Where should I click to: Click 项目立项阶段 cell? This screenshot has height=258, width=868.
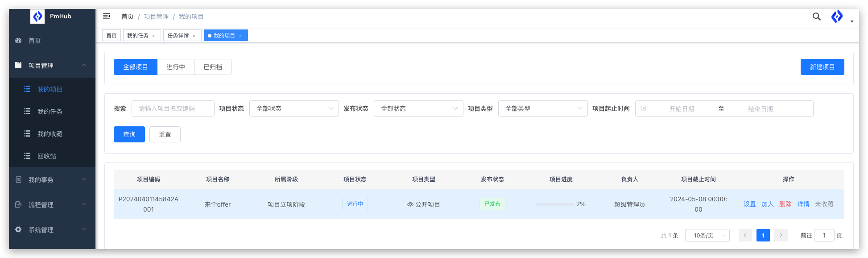tap(286, 204)
